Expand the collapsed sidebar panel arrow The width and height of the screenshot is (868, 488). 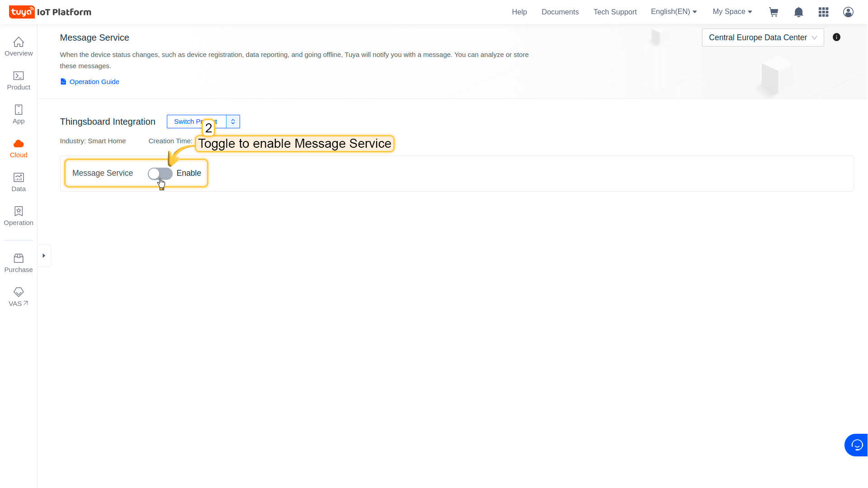coord(44,256)
